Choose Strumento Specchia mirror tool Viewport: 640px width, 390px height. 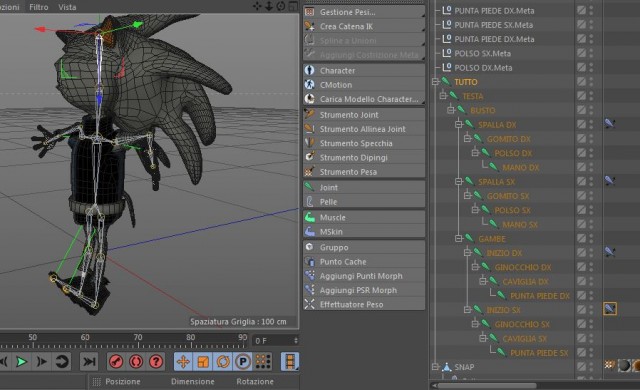click(x=364, y=143)
